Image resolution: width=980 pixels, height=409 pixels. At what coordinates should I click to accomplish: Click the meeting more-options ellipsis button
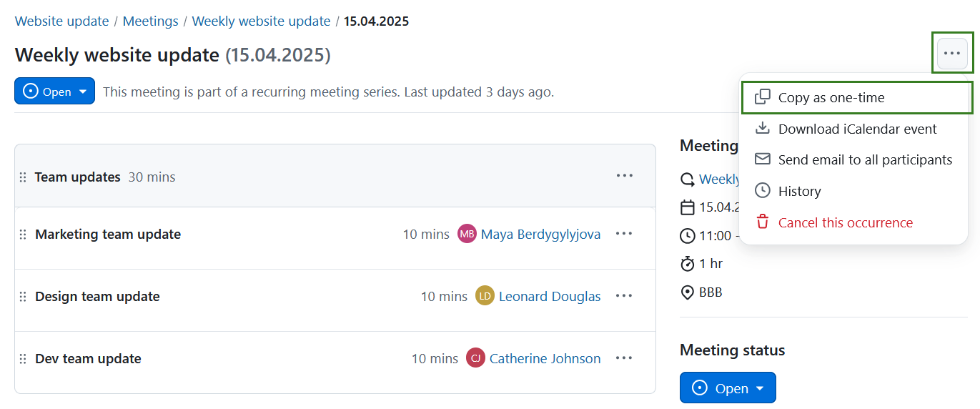coord(951,53)
